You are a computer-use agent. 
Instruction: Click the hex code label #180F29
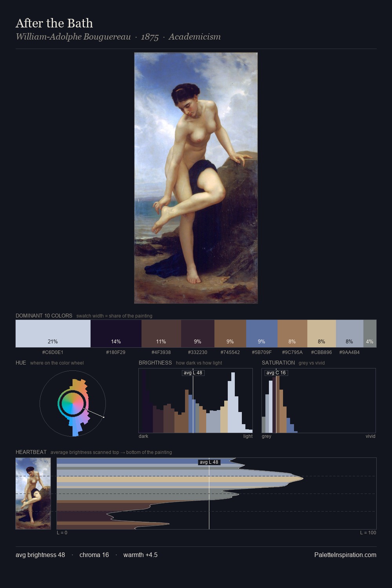point(116,352)
